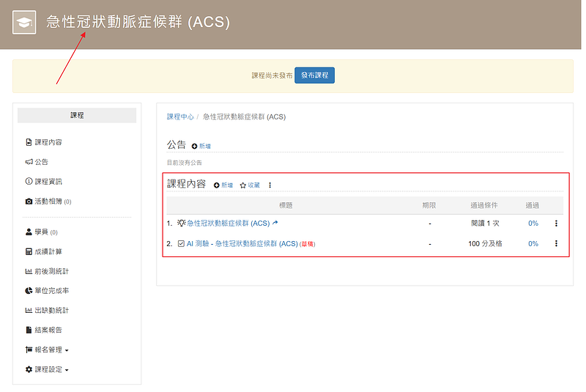The height and width of the screenshot is (392, 586).
Task: Click the 0% pass rate for first lesson
Action: [533, 223]
